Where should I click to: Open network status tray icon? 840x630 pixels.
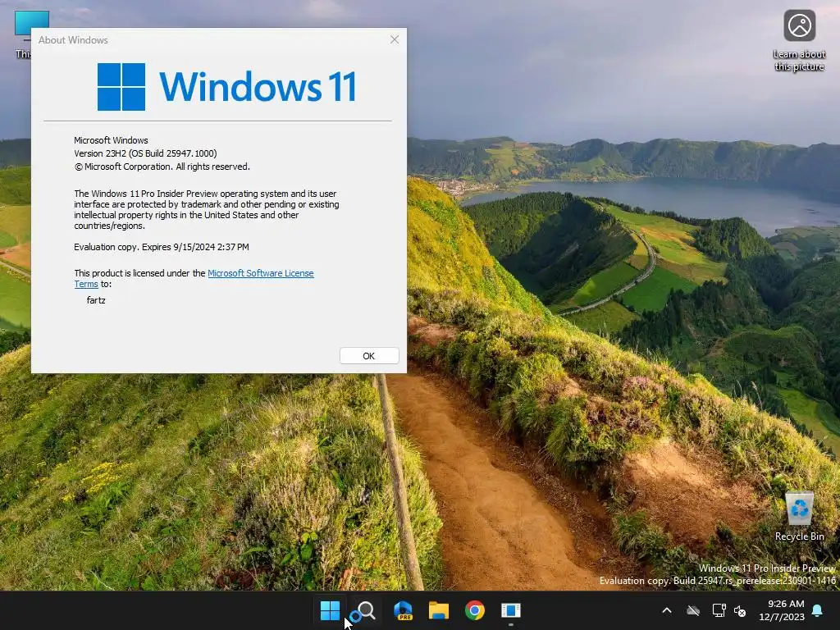[x=719, y=610]
